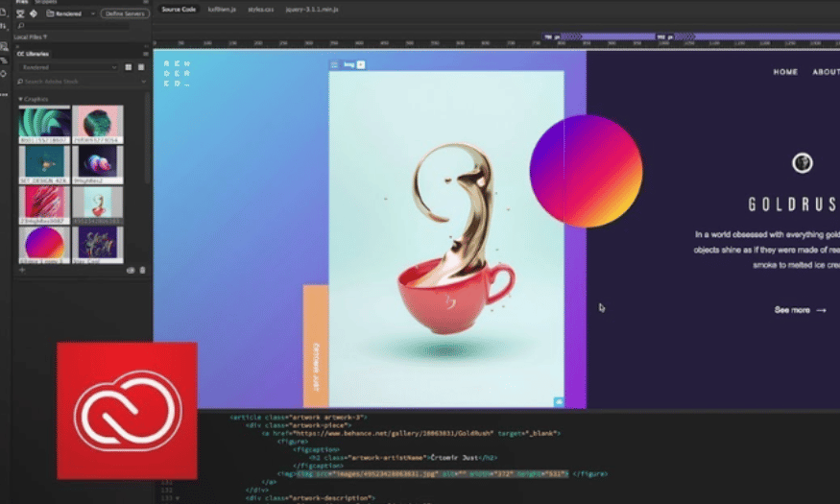
Task: Click the trash delete icon in CC Libraries
Action: (142, 271)
